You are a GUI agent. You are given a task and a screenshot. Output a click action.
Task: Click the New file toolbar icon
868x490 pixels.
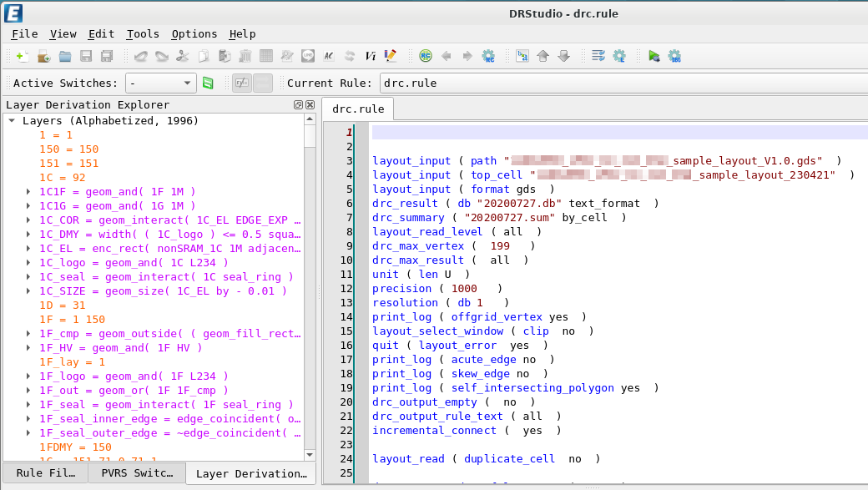23,56
